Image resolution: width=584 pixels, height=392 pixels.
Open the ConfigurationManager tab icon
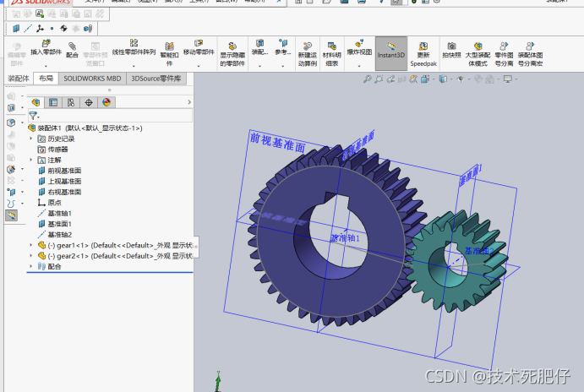pyautogui.click(x=71, y=102)
